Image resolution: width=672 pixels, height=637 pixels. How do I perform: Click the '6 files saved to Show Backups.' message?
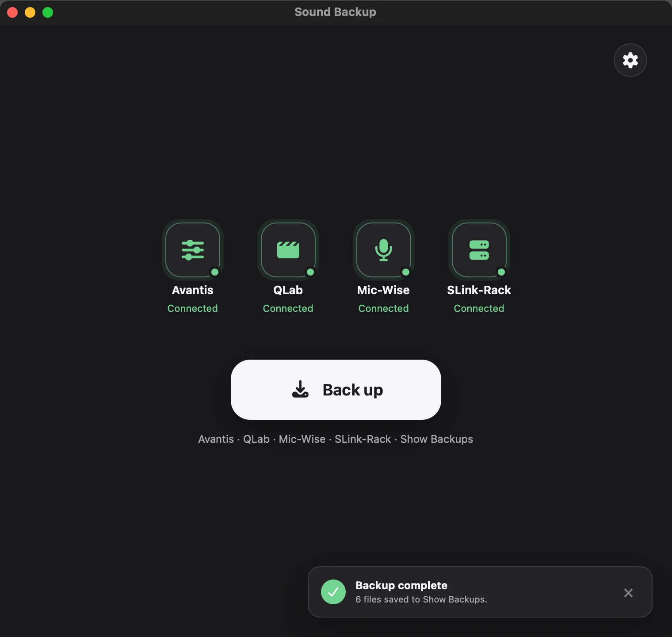(421, 599)
